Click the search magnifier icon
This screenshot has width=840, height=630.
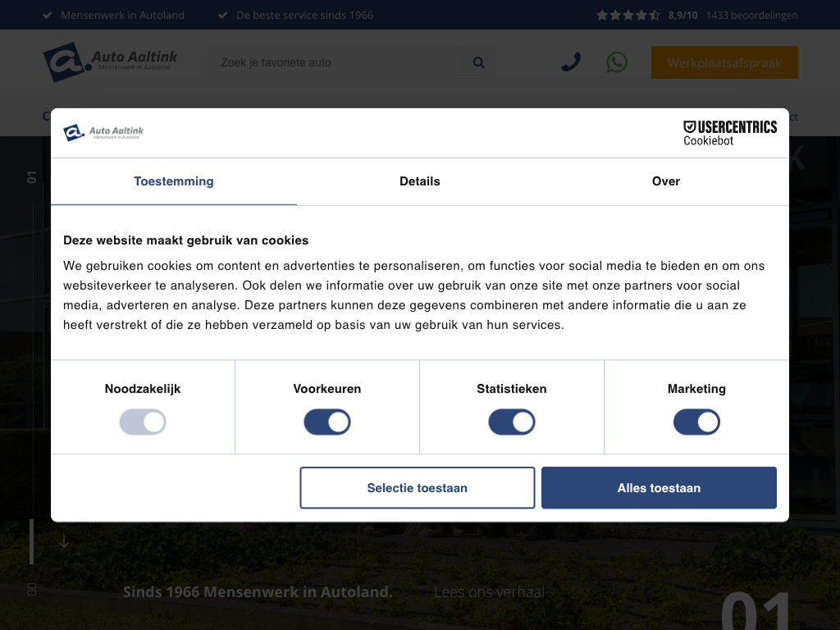pyautogui.click(x=479, y=62)
